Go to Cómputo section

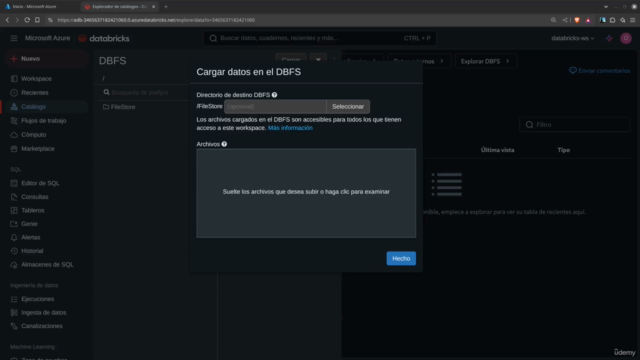pos(33,135)
